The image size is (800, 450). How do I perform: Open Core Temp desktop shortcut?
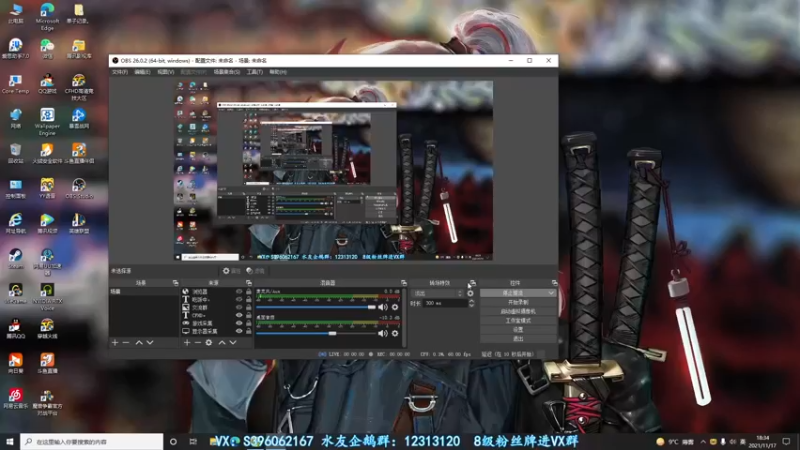click(x=15, y=84)
